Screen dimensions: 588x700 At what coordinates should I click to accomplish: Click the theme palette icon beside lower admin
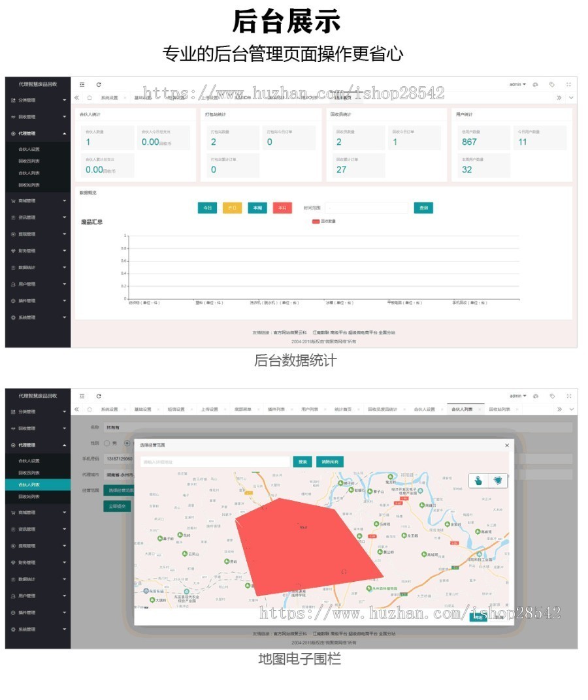click(x=536, y=396)
